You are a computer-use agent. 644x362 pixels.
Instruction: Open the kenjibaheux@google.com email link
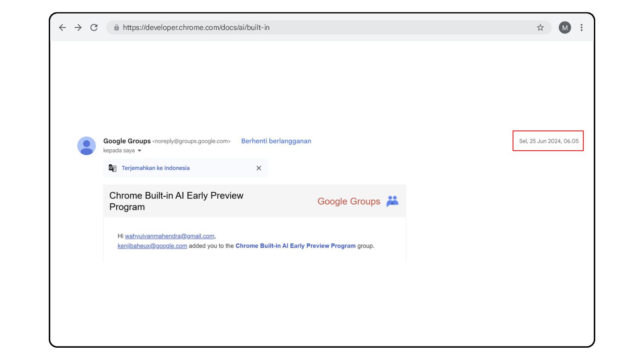153,246
